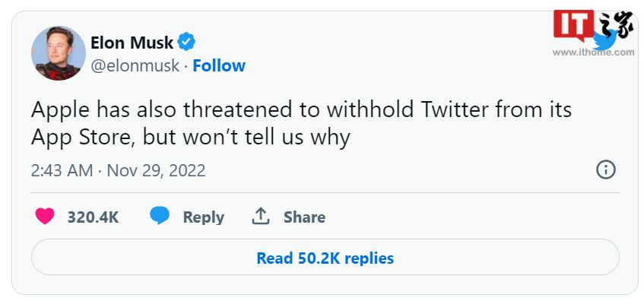
Task: Open the Twitter info circle icon
Action: click(606, 170)
